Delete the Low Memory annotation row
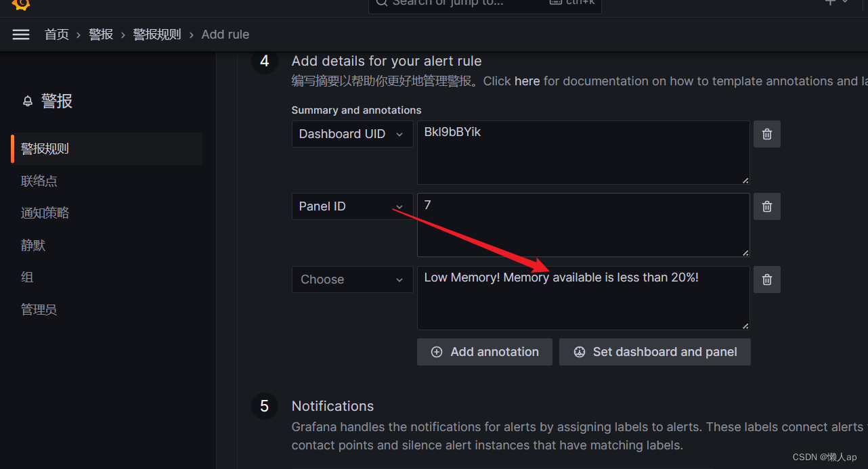The height and width of the screenshot is (469, 868). 767,280
